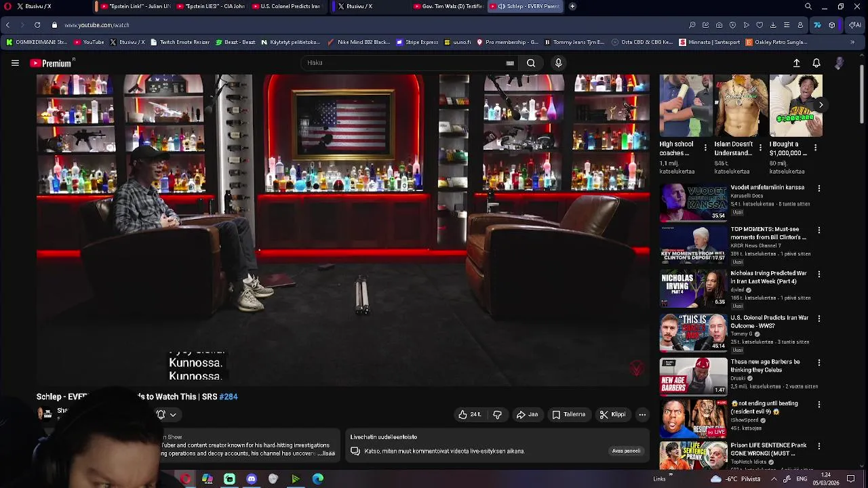
Task: Show more bookmarks with overflow chevron
Action: pyautogui.click(x=852, y=42)
